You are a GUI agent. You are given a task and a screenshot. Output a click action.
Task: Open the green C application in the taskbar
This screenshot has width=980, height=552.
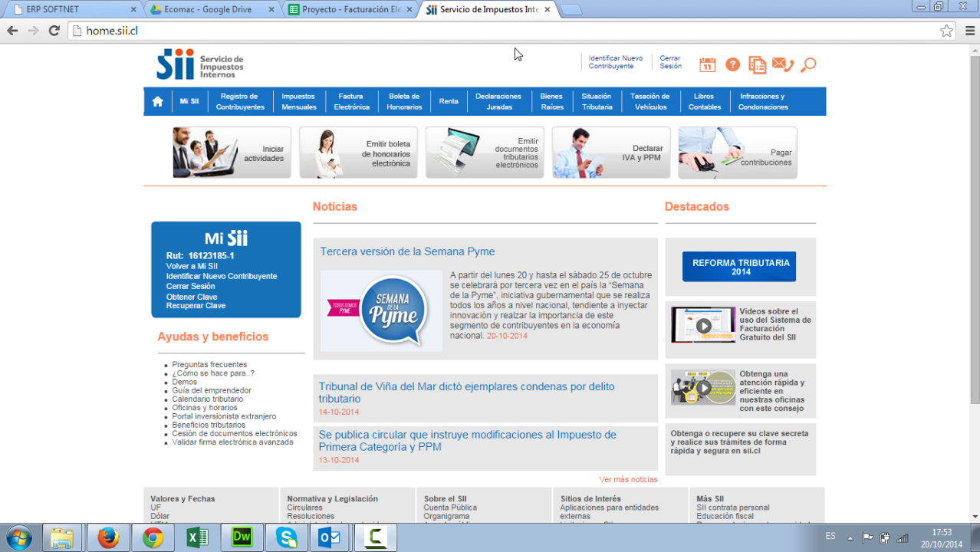coord(376,538)
